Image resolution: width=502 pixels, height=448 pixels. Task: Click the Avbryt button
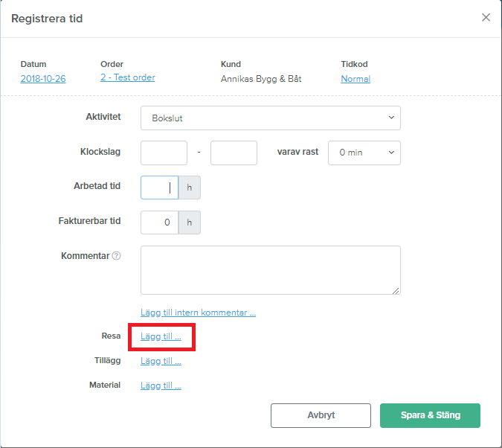click(321, 415)
